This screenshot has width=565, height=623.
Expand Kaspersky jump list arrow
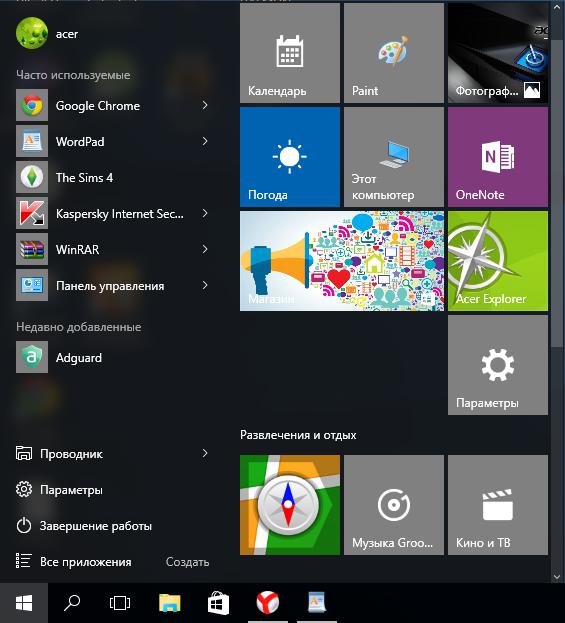coord(205,213)
